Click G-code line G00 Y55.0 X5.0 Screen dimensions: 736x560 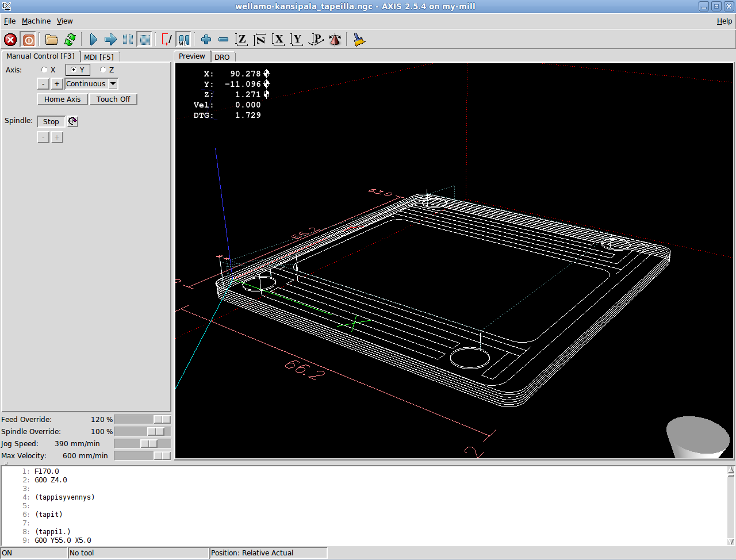click(x=63, y=540)
